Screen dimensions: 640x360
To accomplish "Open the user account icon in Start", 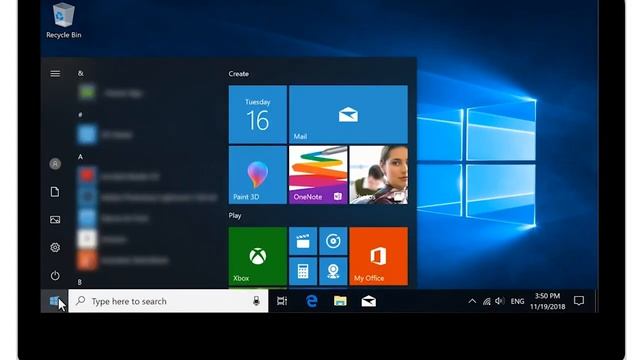I will [x=55, y=164].
